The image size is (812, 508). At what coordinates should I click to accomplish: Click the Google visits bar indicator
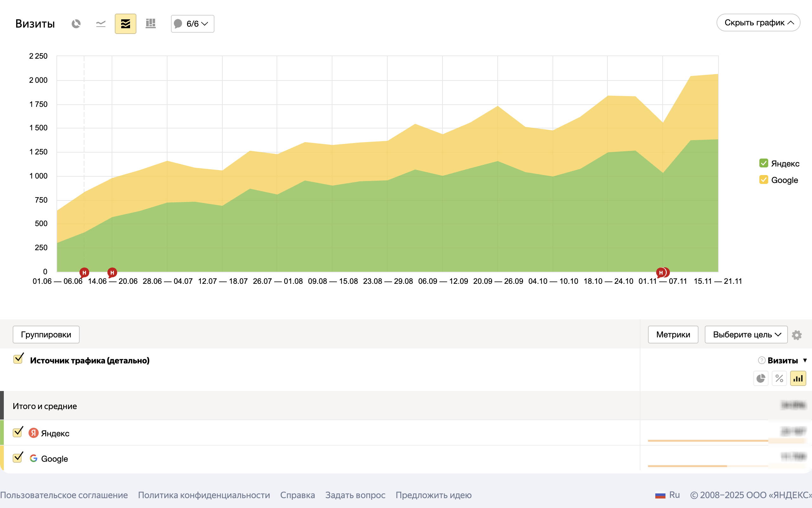tap(687, 466)
